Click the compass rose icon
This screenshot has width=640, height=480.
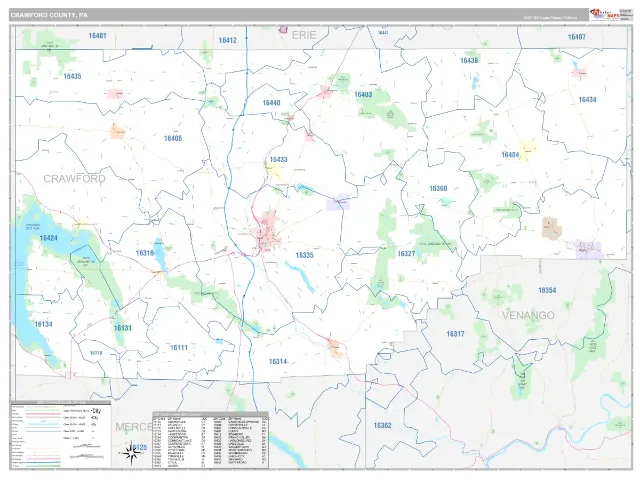[131, 453]
